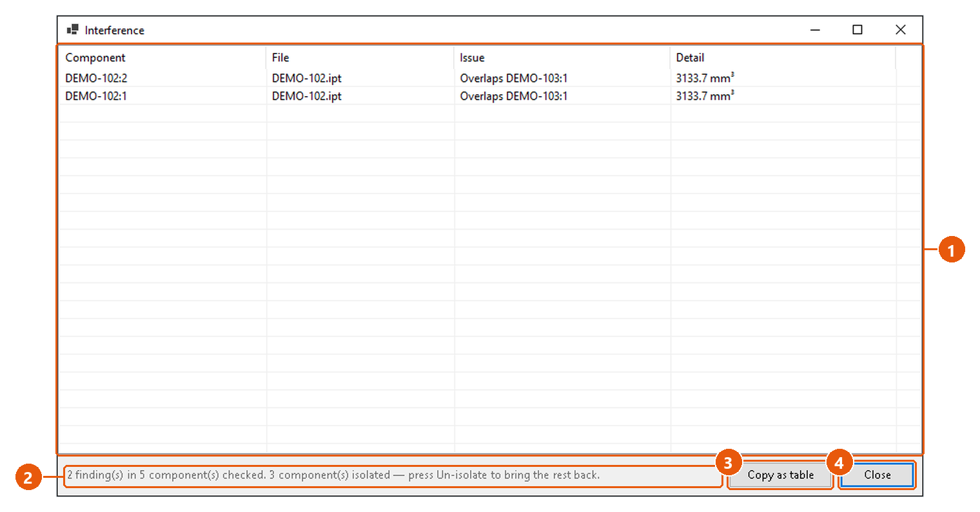Image resolution: width=980 pixels, height=512 pixels.
Task: Minimize the Interference window
Action: (x=815, y=30)
